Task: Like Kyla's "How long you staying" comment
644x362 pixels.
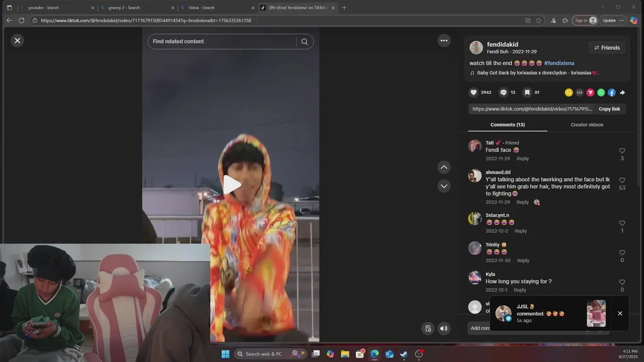Action: (x=622, y=283)
